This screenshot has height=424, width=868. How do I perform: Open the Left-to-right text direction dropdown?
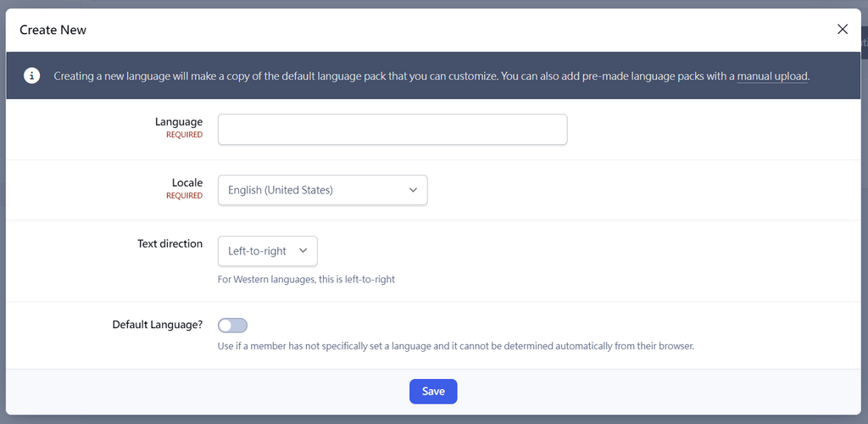click(x=267, y=251)
